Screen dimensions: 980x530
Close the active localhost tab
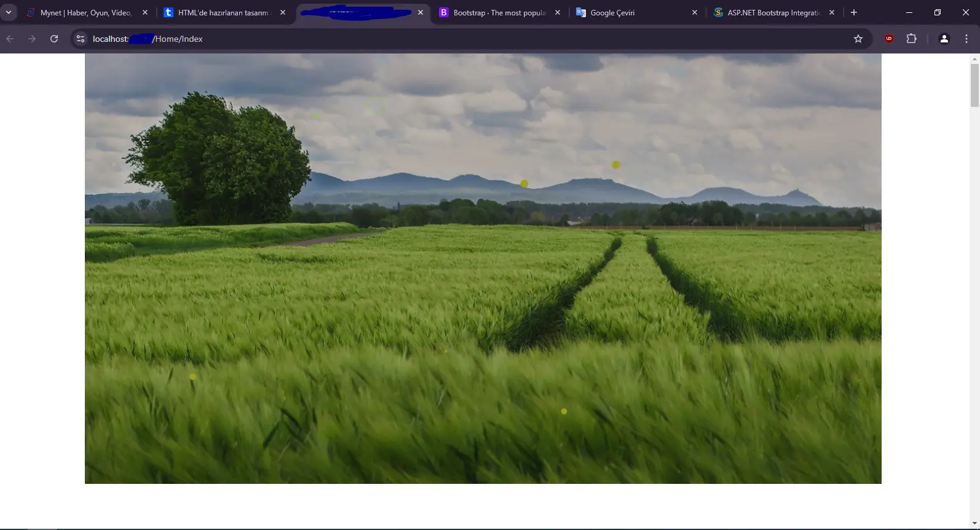421,12
